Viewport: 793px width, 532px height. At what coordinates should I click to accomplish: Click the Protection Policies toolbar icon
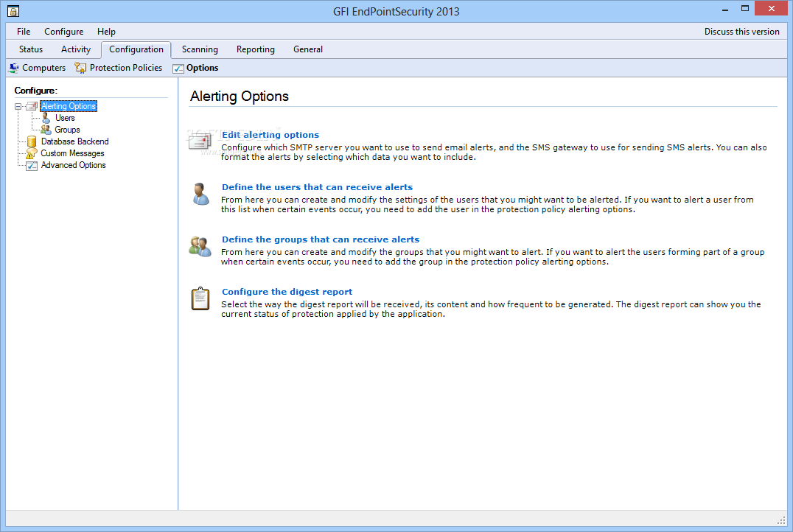80,68
